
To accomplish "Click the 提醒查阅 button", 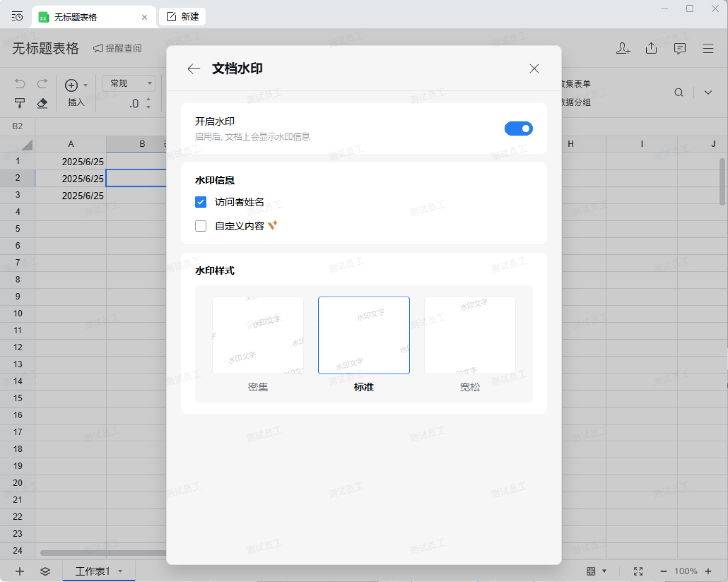I will click(x=117, y=48).
